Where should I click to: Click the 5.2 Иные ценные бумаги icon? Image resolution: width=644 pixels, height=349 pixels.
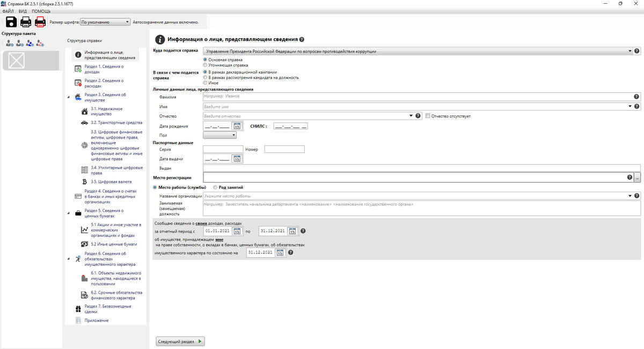[x=84, y=244]
